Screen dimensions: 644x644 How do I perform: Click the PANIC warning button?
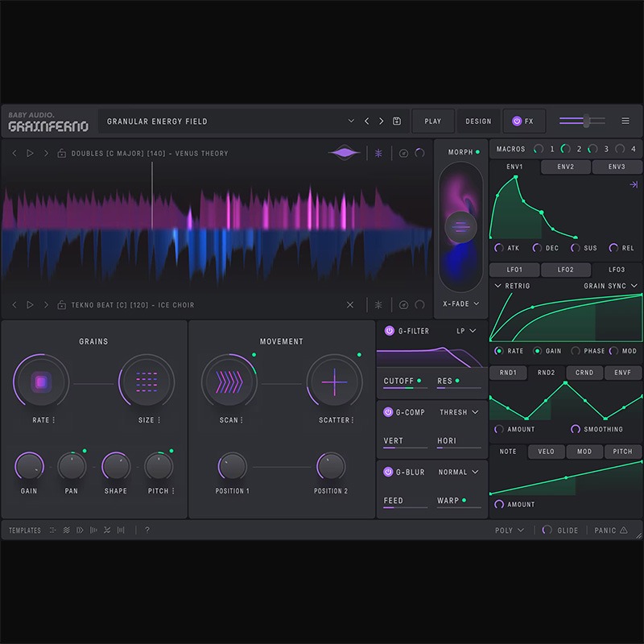(x=610, y=530)
